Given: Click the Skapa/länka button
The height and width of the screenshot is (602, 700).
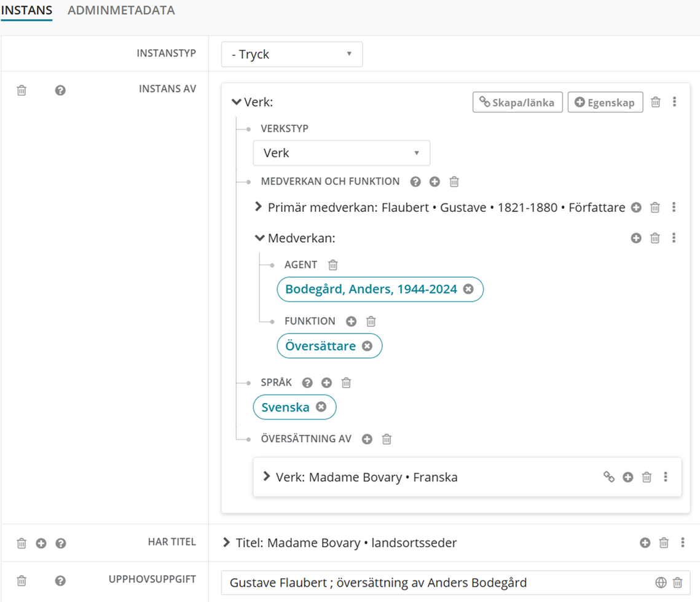Looking at the screenshot, I should (517, 103).
